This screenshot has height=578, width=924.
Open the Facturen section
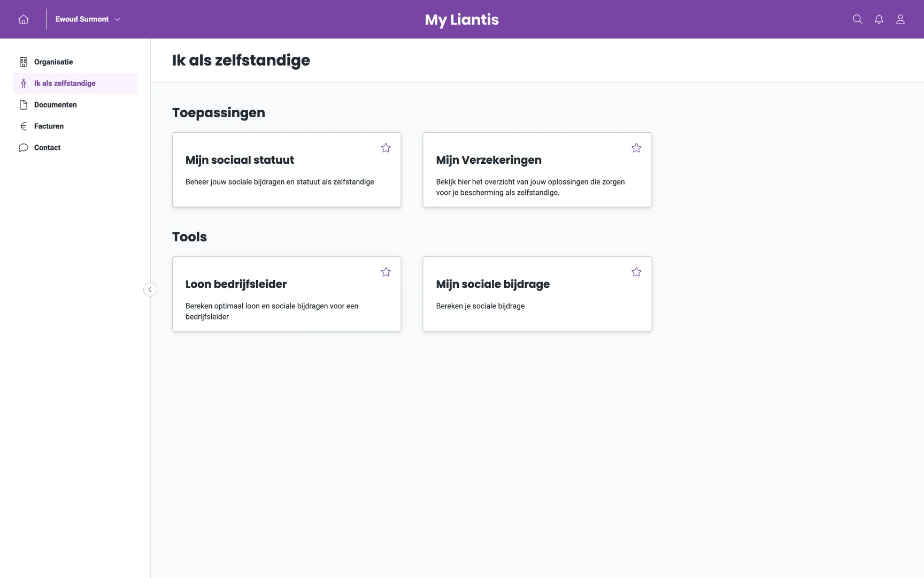pyautogui.click(x=75, y=126)
